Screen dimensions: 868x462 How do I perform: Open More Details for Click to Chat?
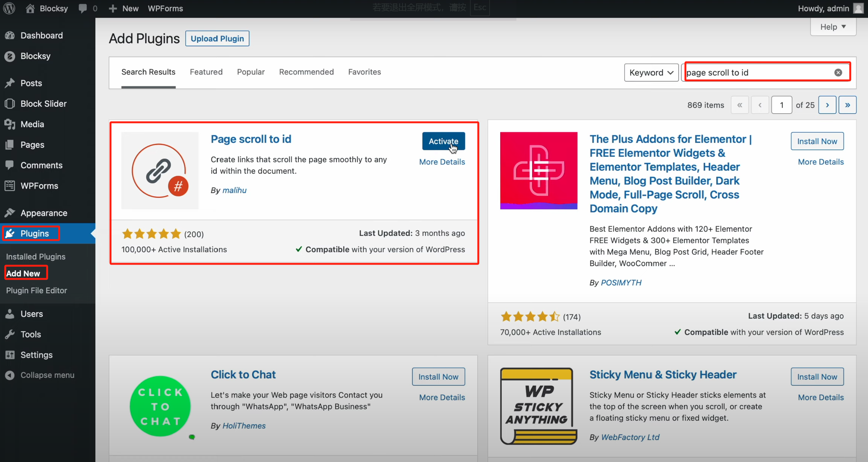click(442, 397)
